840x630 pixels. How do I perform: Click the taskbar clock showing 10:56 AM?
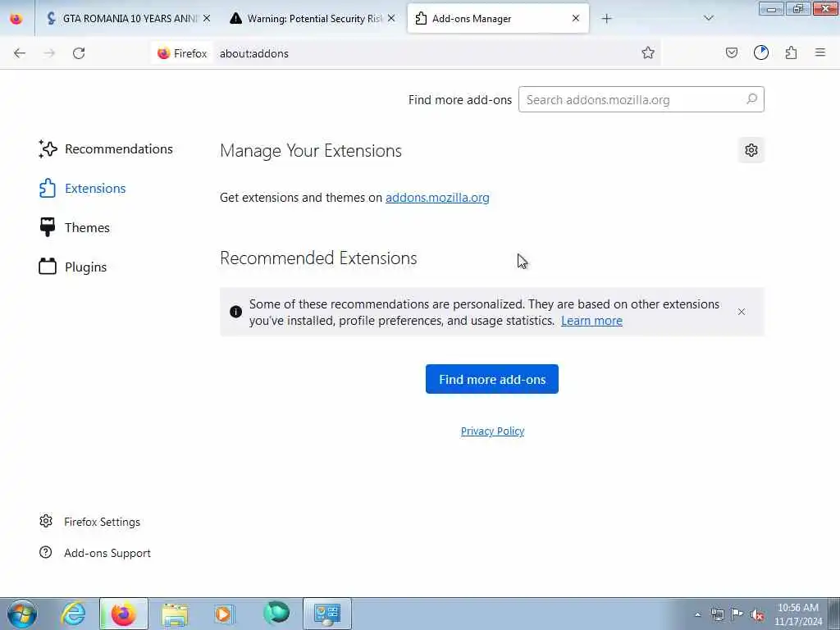797,614
